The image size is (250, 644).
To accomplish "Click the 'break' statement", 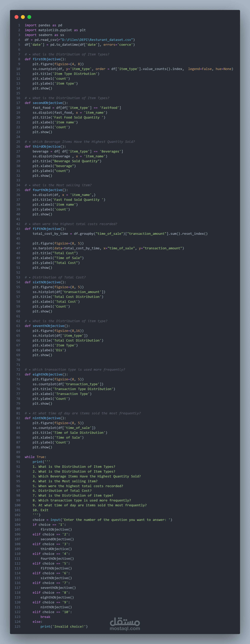I will [x=45, y=617].
